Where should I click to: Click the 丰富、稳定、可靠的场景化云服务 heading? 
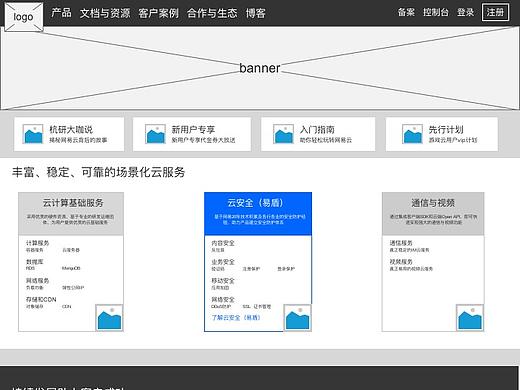[x=99, y=172]
